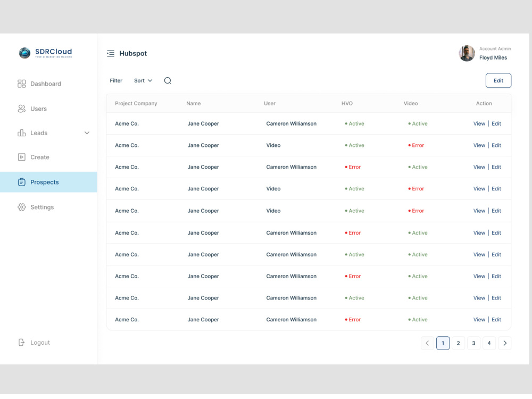Click Edit link in the first table row
Image resolution: width=532 pixels, height=399 pixels.
point(496,123)
